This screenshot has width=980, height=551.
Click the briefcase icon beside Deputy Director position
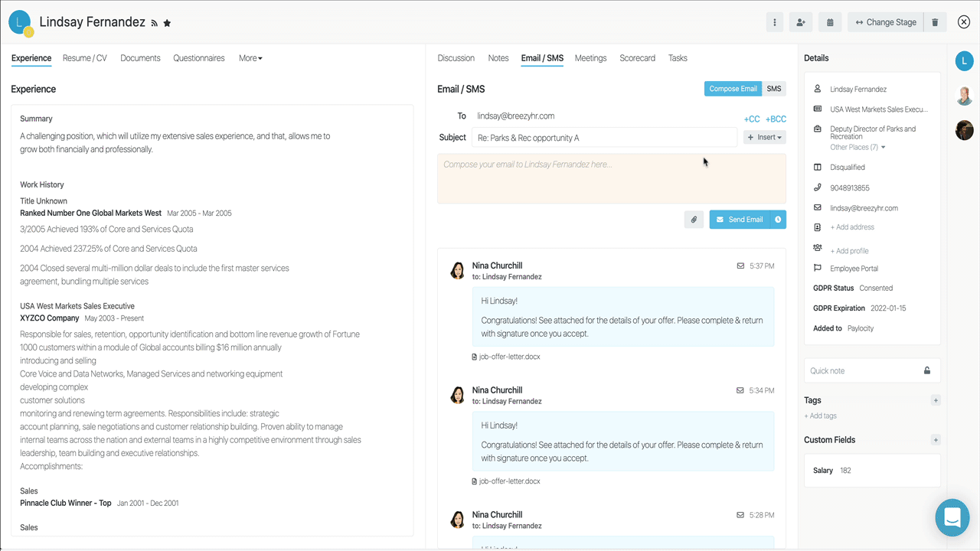tap(818, 129)
